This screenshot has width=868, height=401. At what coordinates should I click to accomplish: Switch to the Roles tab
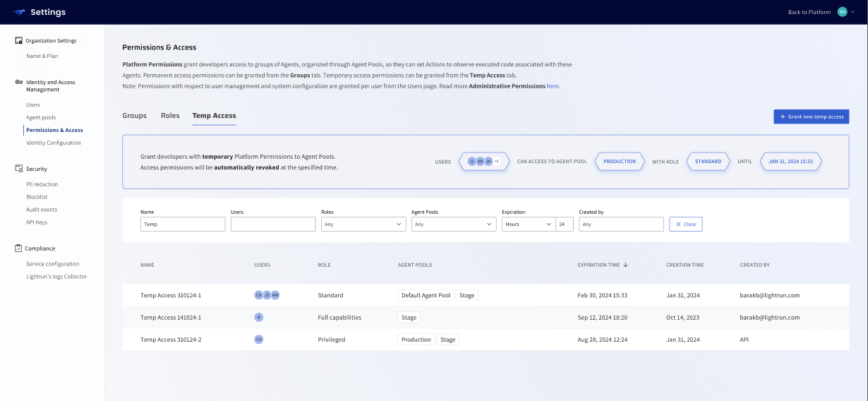point(170,116)
